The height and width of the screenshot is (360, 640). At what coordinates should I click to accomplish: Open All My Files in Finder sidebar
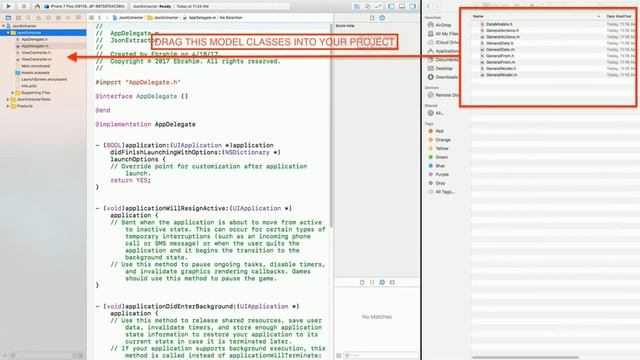(x=443, y=34)
